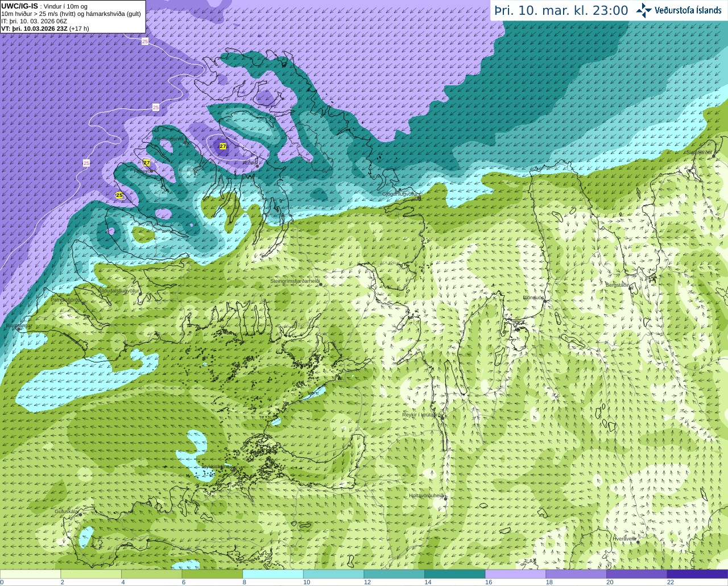Click the Patreksfjörður station label

[67, 299]
